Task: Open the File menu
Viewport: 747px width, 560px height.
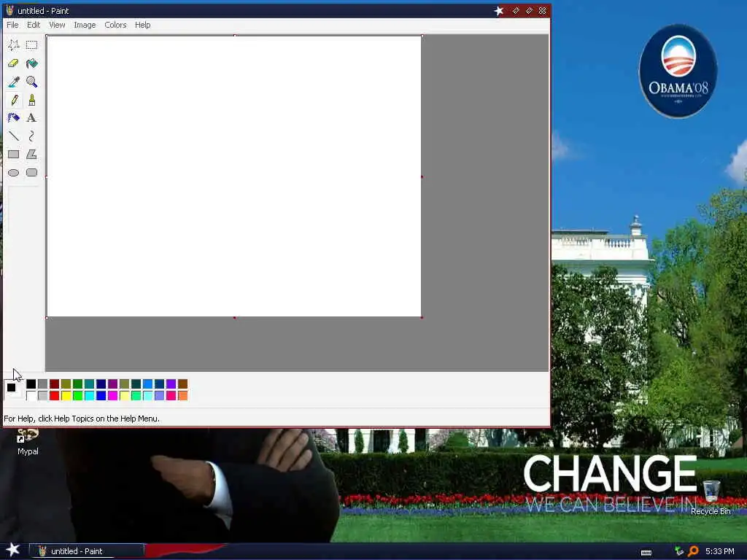Action: pyautogui.click(x=12, y=25)
